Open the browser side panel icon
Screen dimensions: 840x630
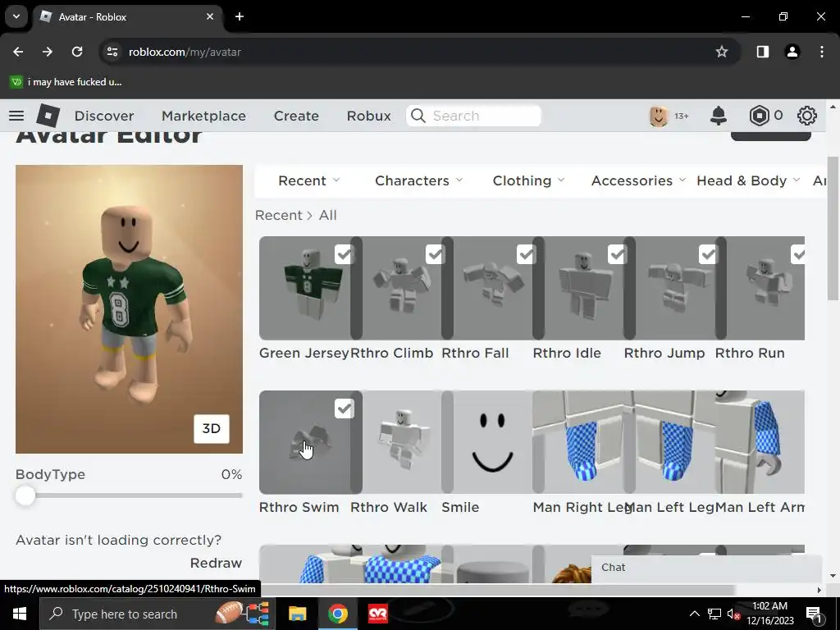tap(763, 52)
